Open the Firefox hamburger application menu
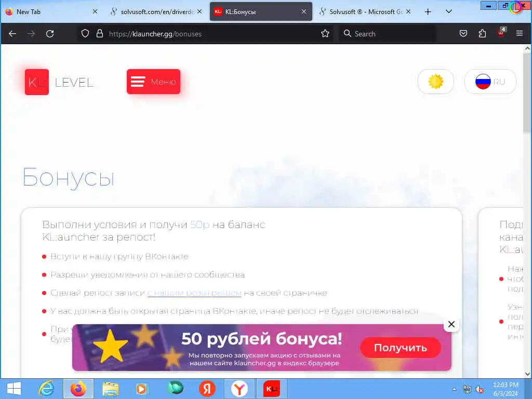The height and width of the screenshot is (399, 532). (x=520, y=33)
